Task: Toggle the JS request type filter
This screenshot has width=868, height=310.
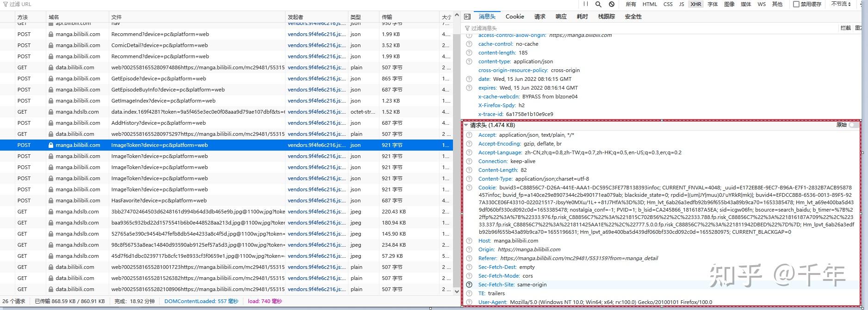Action: pyautogui.click(x=682, y=4)
